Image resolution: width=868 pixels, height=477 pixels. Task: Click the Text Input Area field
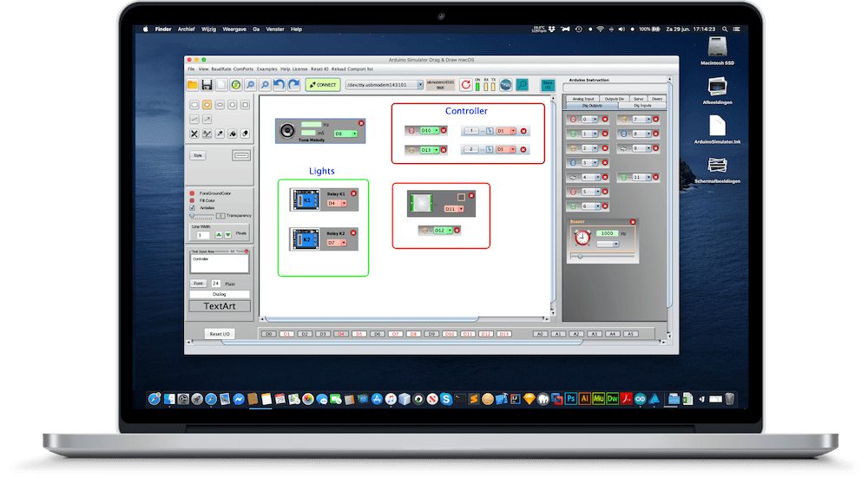[220, 264]
